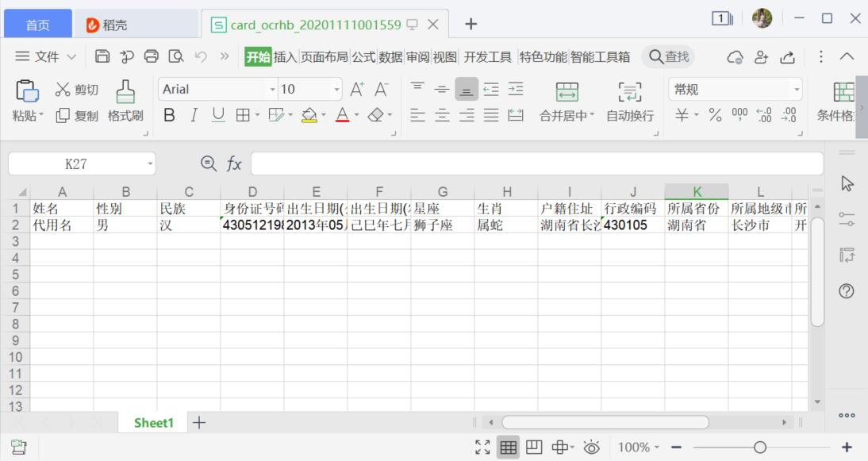Image resolution: width=868 pixels, height=461 pixels.
Task: Expand the Name Box dropdown arrow
Action: tap(149, 163)
